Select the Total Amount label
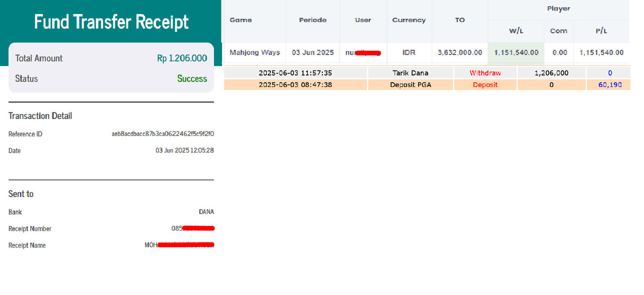The height and width of the screenshot is (295, 644). tap(39, 58)
